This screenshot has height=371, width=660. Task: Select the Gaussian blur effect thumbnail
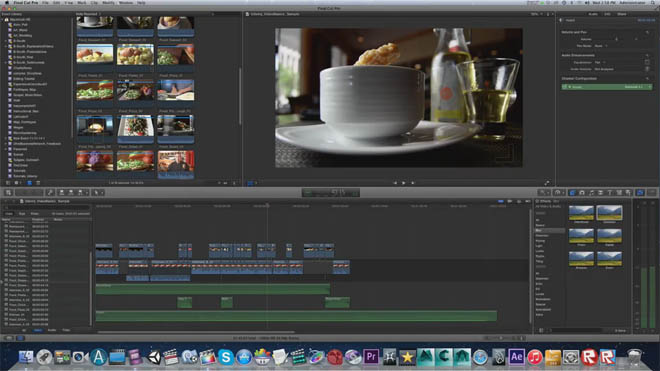click(x=609, y=214)
